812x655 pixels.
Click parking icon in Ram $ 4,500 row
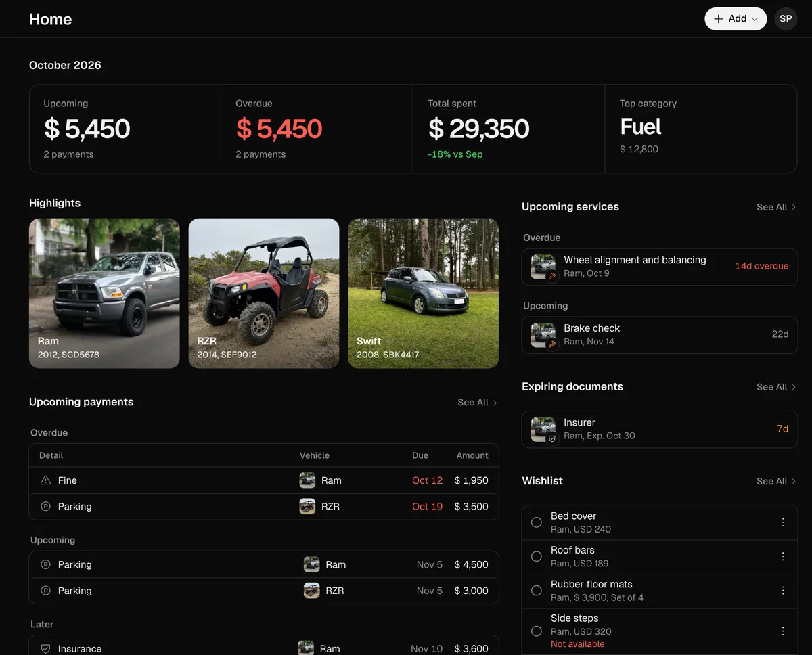coord(46,564)
